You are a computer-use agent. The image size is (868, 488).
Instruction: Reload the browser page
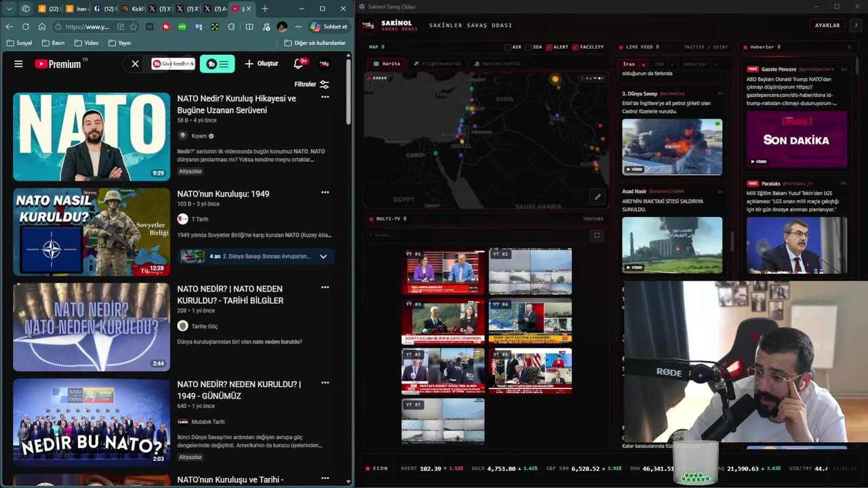(25, 26)
